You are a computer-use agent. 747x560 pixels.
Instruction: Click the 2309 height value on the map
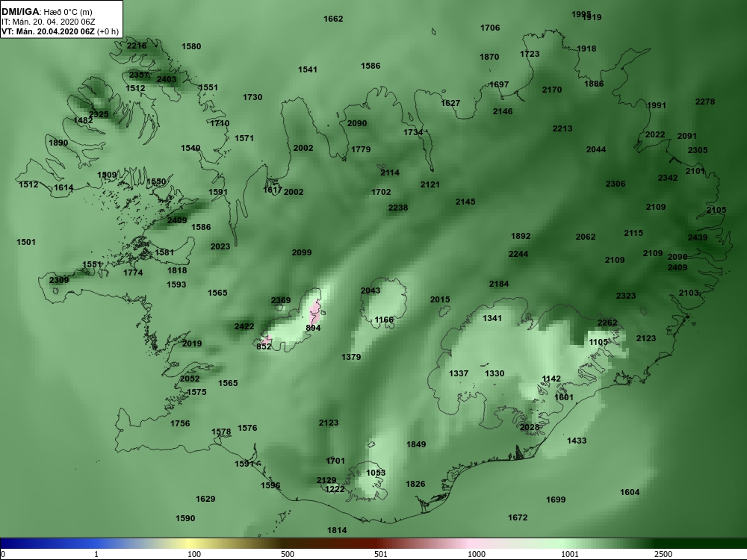[58, 279]
